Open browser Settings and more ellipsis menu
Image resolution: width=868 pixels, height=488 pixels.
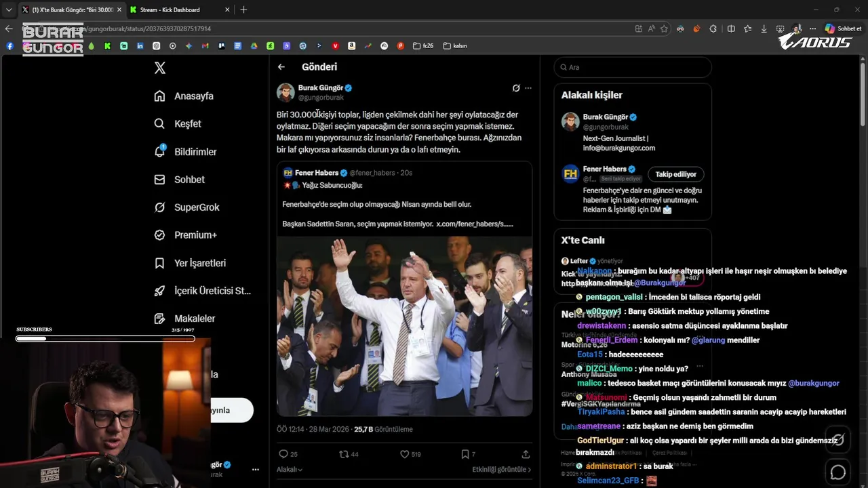coord(812,28)
